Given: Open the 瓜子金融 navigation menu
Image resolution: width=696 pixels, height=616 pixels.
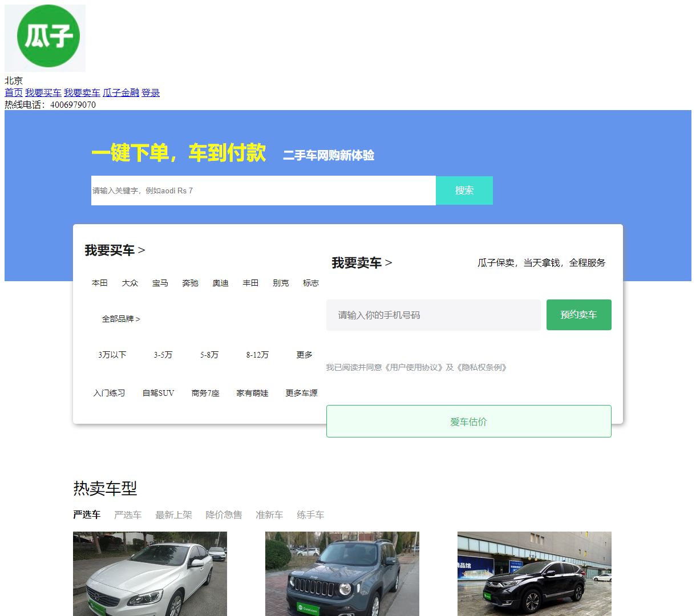Looking at the screenshot, I should pyautogui.click(x=121, y=92).
